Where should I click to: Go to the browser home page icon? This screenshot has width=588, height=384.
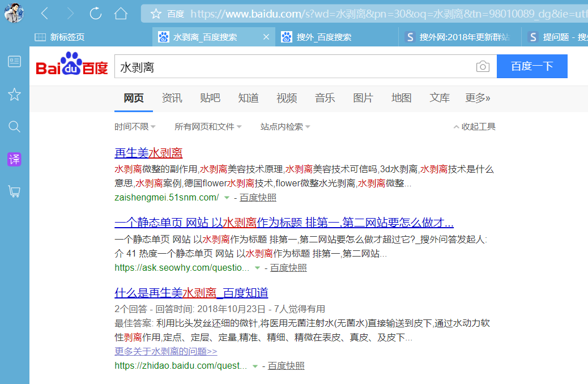tap(121, 14)
